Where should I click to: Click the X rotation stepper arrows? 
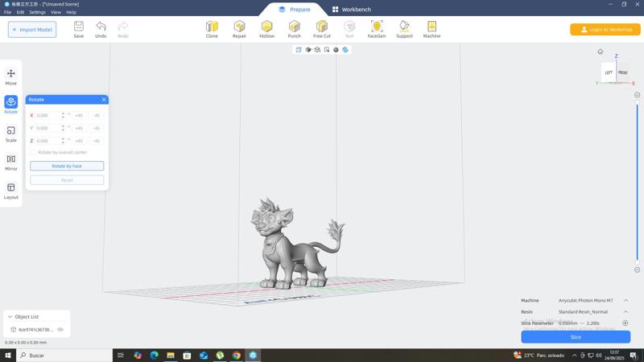pyautogui.click(x=63, y=115)
